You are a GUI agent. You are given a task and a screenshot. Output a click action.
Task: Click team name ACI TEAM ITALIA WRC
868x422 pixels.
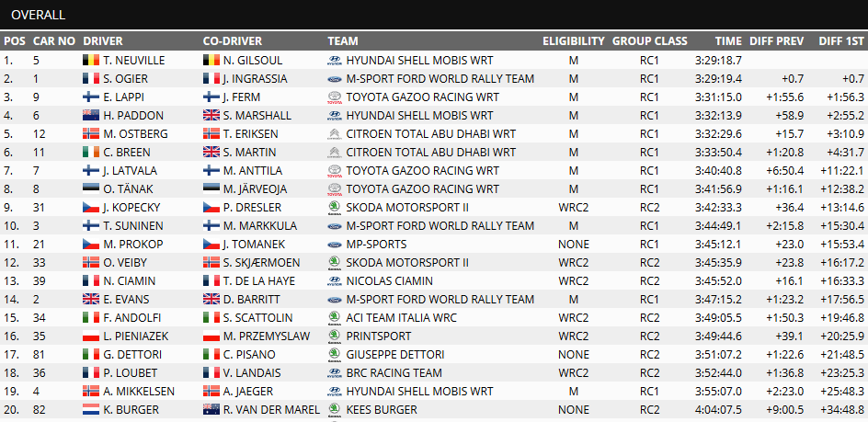point(400,318)
